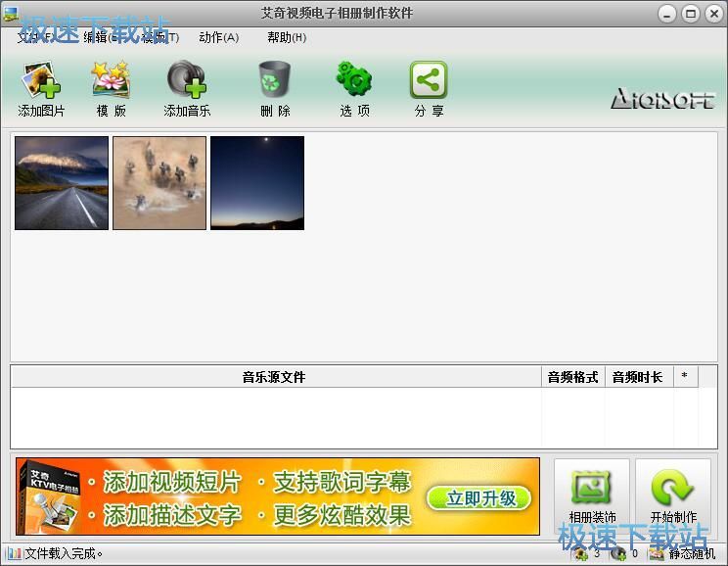This screenshot has width=728, height=566.
Task: Click the 音乐源文件 column header
Action: tap(276, 377)
